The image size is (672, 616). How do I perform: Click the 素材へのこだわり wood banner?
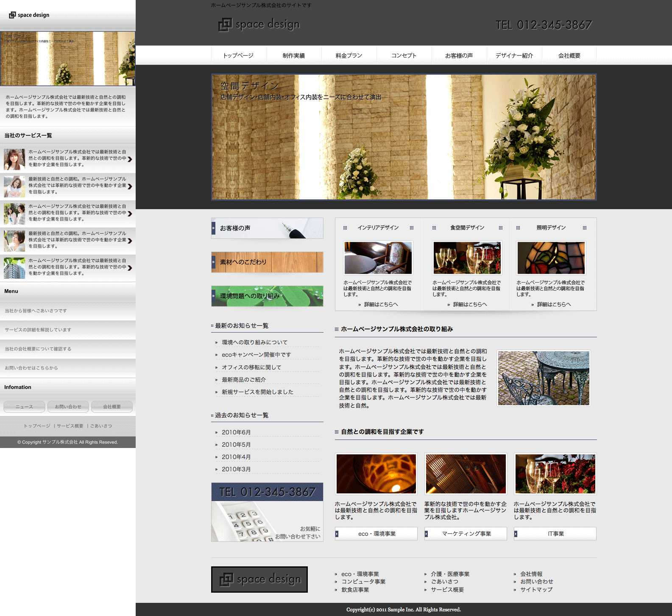click(x=267, y=262)
